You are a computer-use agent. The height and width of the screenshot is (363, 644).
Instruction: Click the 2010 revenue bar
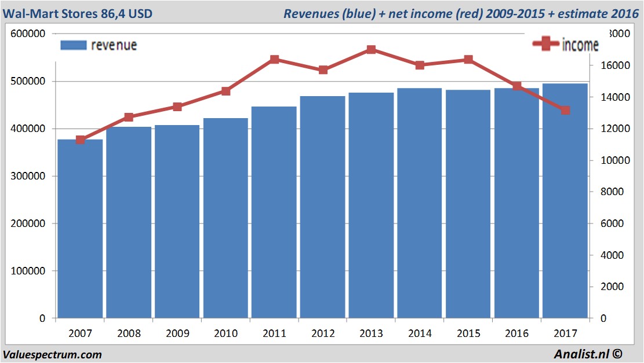[226, 218]
